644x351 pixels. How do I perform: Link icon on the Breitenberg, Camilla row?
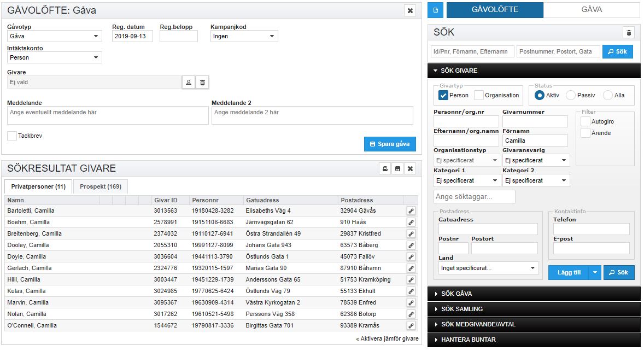(411, 234)
